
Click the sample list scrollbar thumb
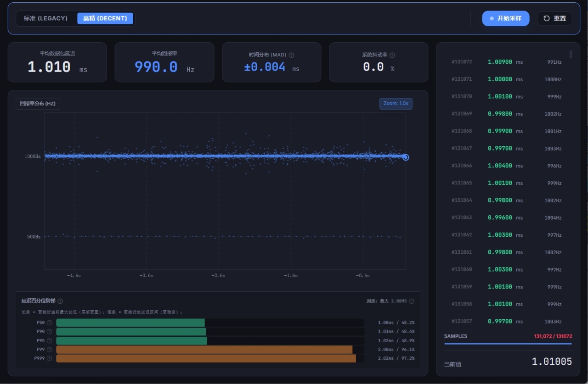[x=571, y=55]
